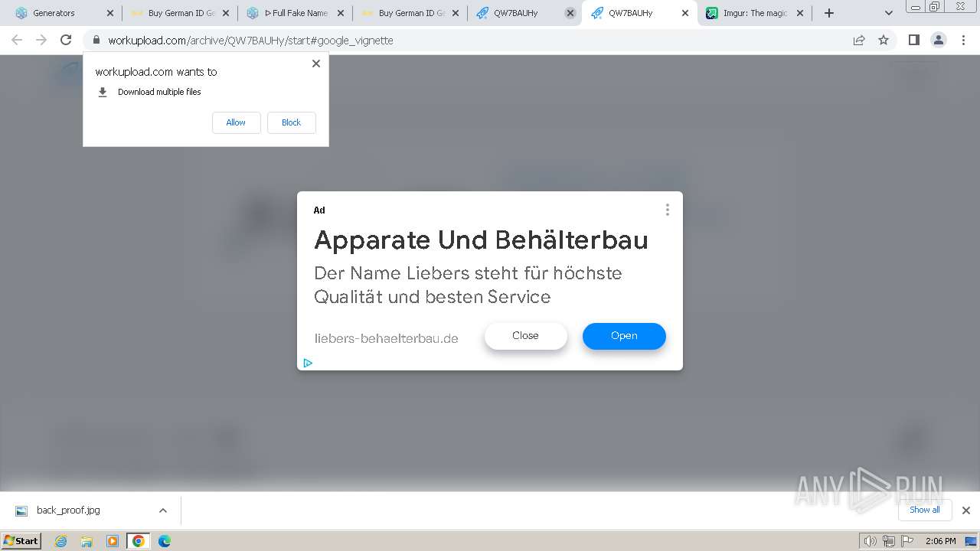This screenshot has height=551, width=980.
Task: Click the liebers-behaelterbau.de ad link
Action: tap(387, 338)
